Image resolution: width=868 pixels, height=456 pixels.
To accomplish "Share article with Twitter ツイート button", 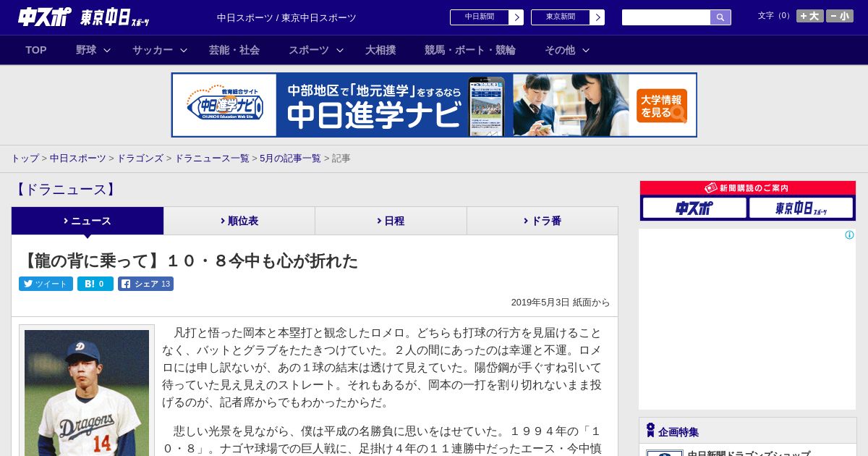I will point(46,284).
